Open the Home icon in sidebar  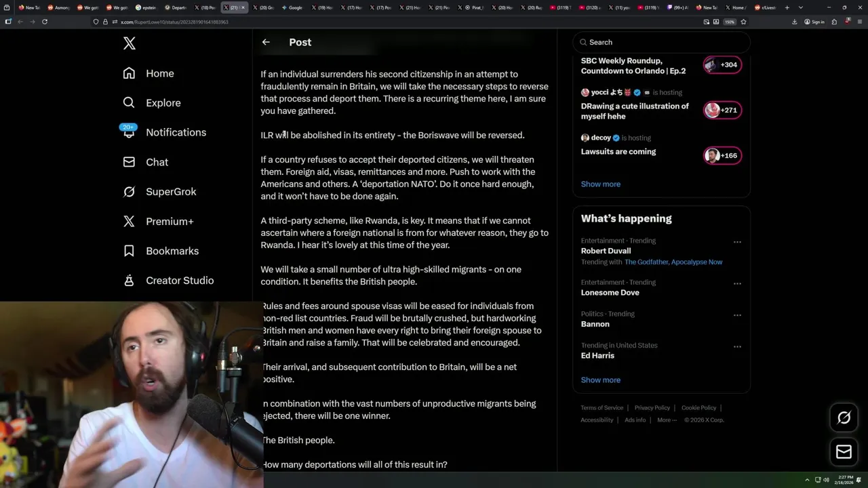coord(129,73)
